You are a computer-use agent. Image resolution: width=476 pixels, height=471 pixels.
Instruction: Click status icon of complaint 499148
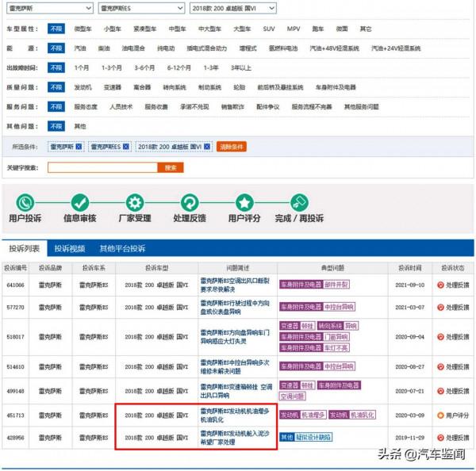pos(440,391)
